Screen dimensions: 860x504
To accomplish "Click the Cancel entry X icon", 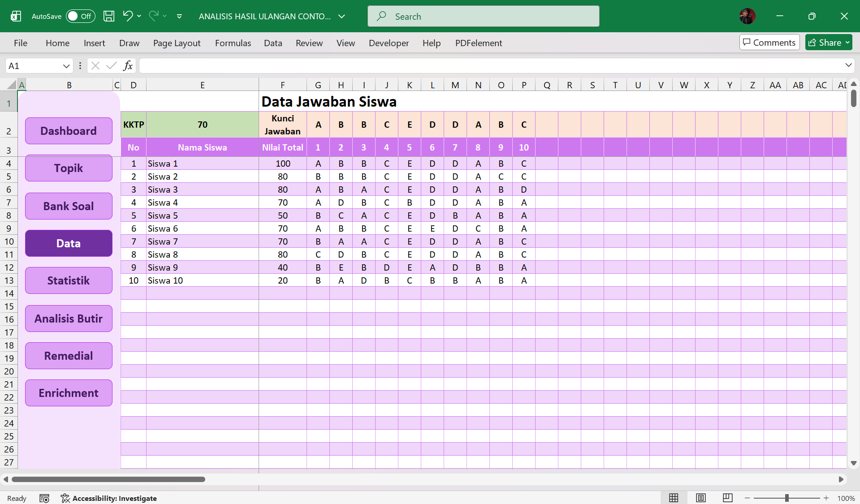I will point(95,66).
